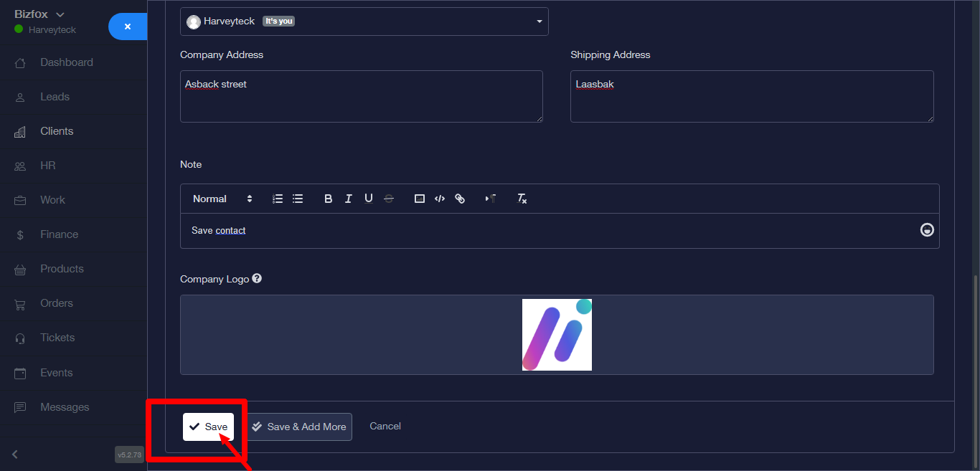Click the Cancel link
This screenshot has width=980, height=471.
tap(385, 426)
